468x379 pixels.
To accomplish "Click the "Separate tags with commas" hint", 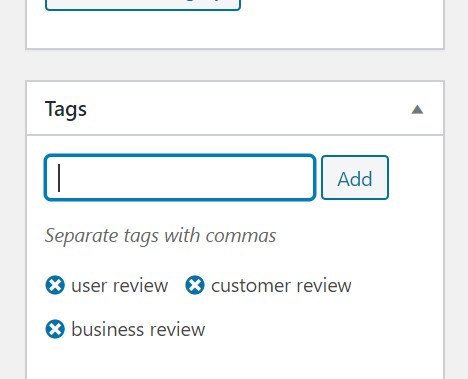I will [160, 236].
